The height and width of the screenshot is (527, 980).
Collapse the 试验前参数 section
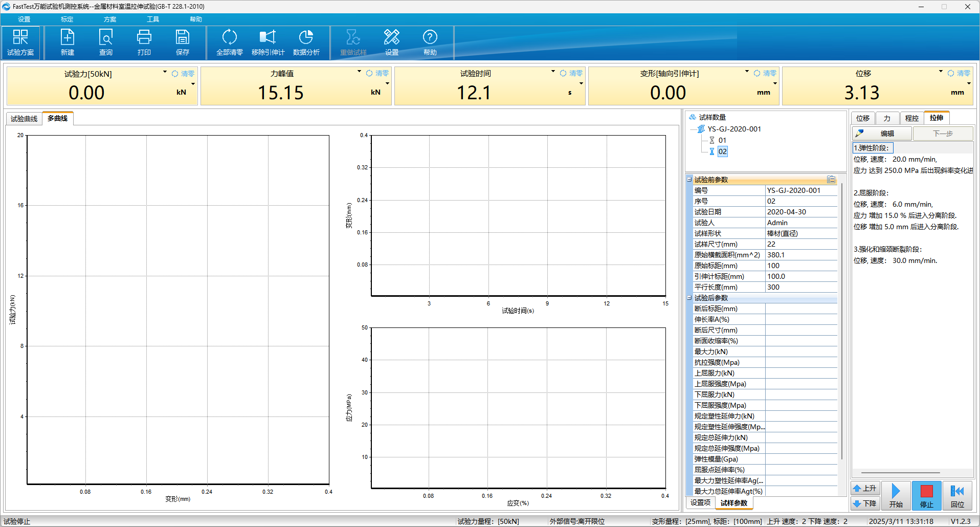(x=689, y=180)
